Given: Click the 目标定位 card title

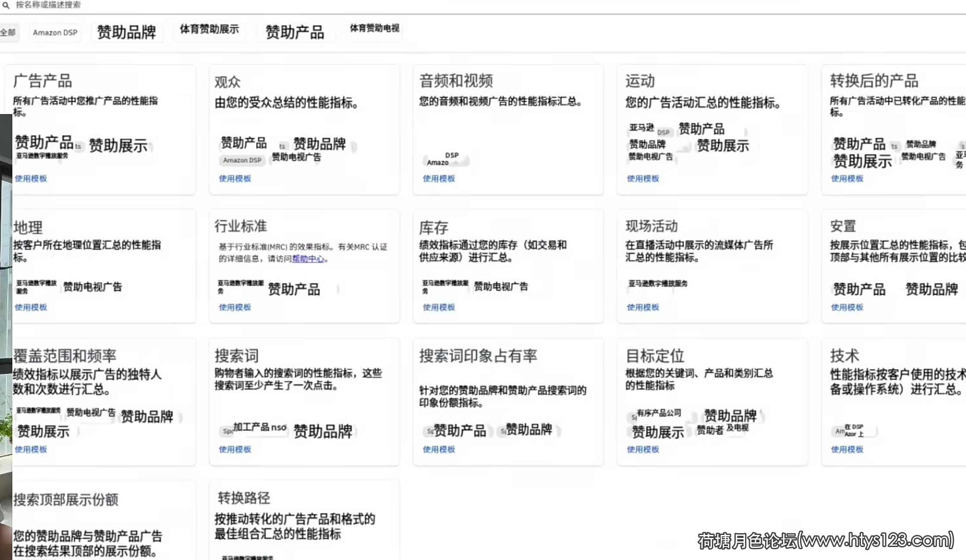Looking at the screenshot, I should point(655,356).
